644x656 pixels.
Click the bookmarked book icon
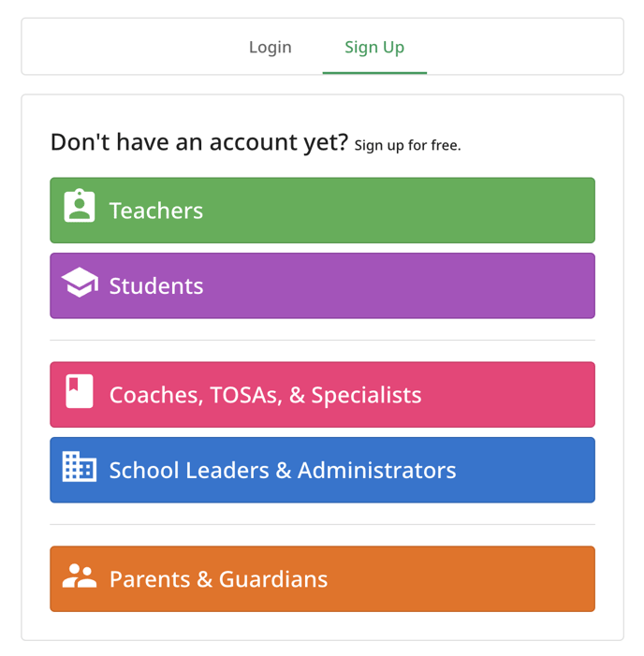tap(79, 391)
